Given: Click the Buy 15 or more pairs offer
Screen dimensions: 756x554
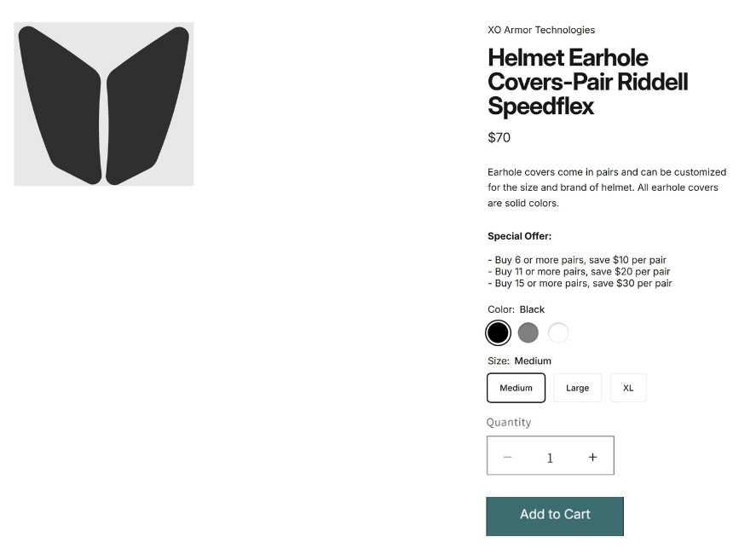Looking at the screenshot, I should 580,283.
